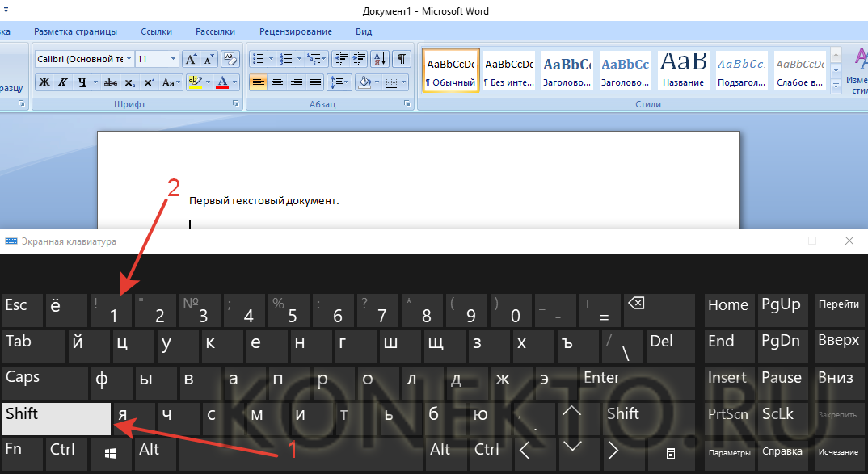Open the Рецензирование ribbon tab

pyautogui.click(x=295, y=31)
